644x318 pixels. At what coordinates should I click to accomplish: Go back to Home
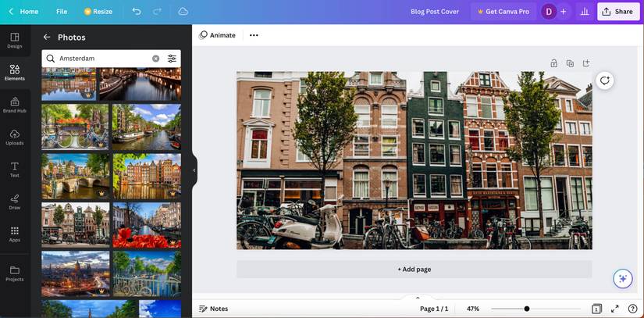(24, 12)
